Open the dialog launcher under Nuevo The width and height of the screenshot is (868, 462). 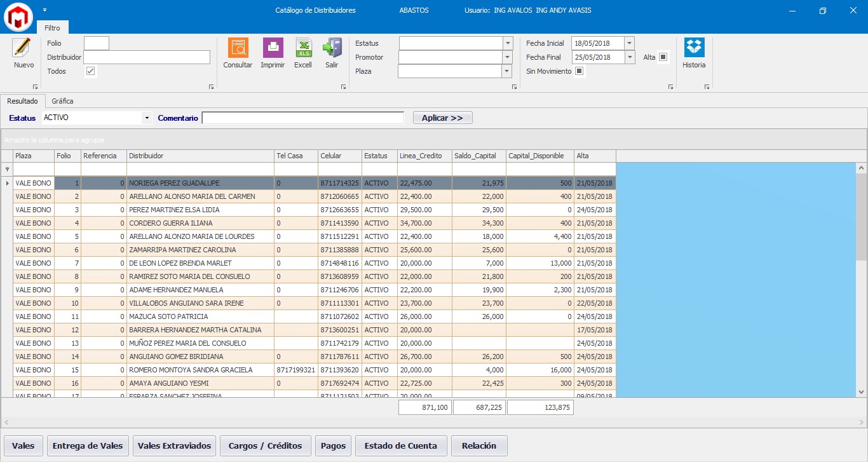pyautogui.click(x=35, y=86)
